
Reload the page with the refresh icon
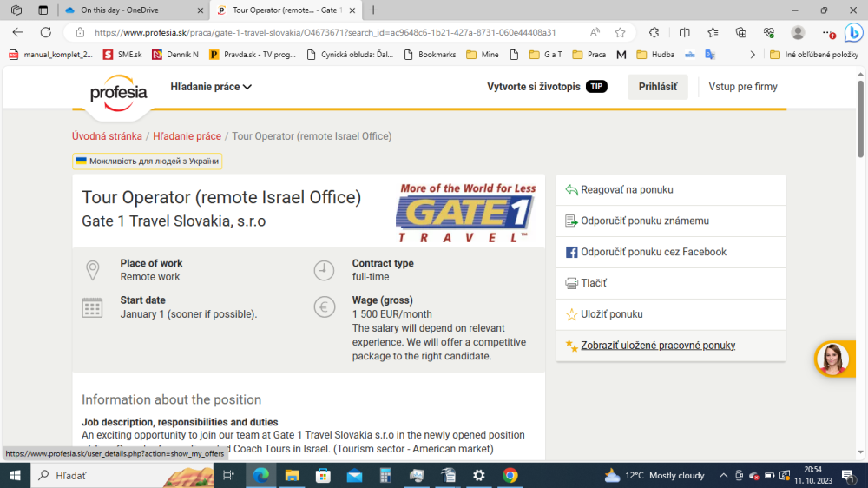[46, 33]
